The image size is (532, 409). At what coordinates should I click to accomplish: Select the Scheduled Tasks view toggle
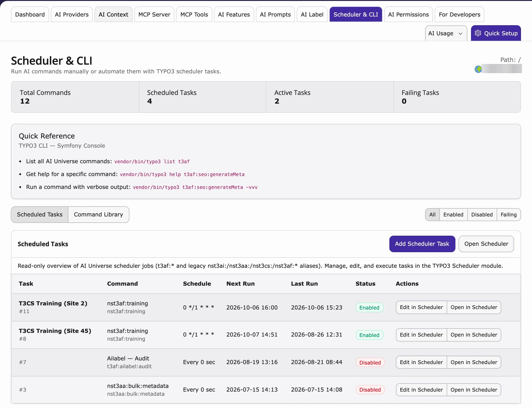[40, 214]
